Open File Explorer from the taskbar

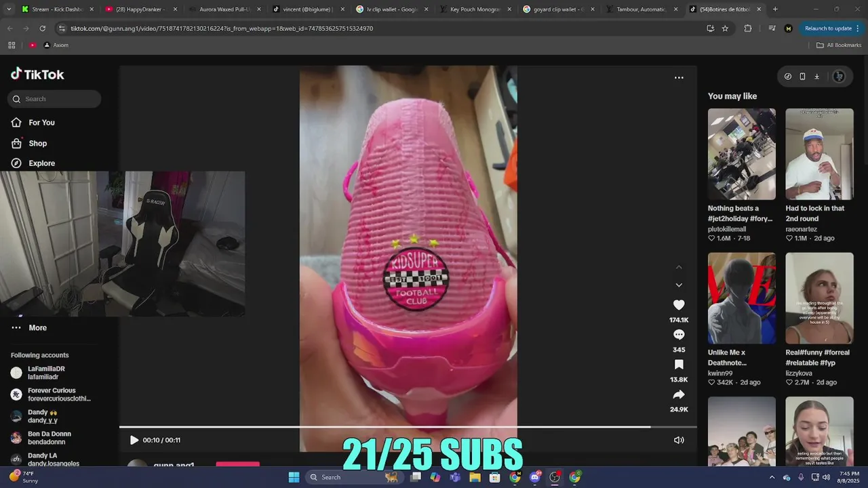pos(475,477)
